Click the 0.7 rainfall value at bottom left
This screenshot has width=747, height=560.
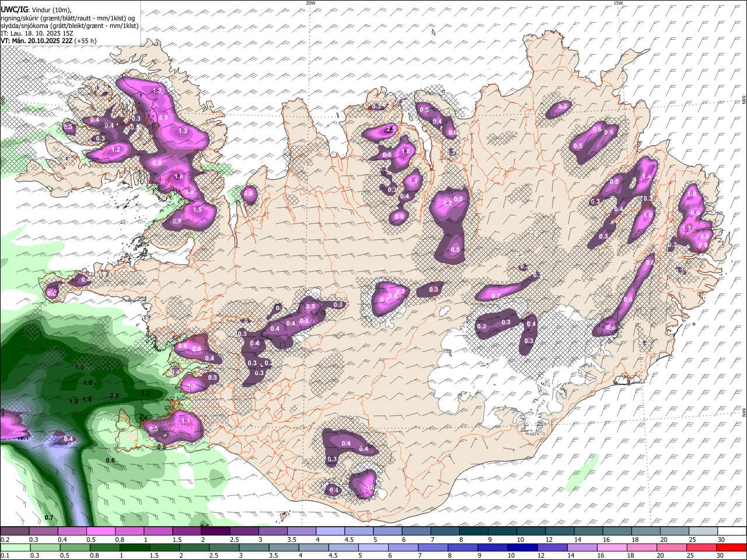tap(49, 517)
